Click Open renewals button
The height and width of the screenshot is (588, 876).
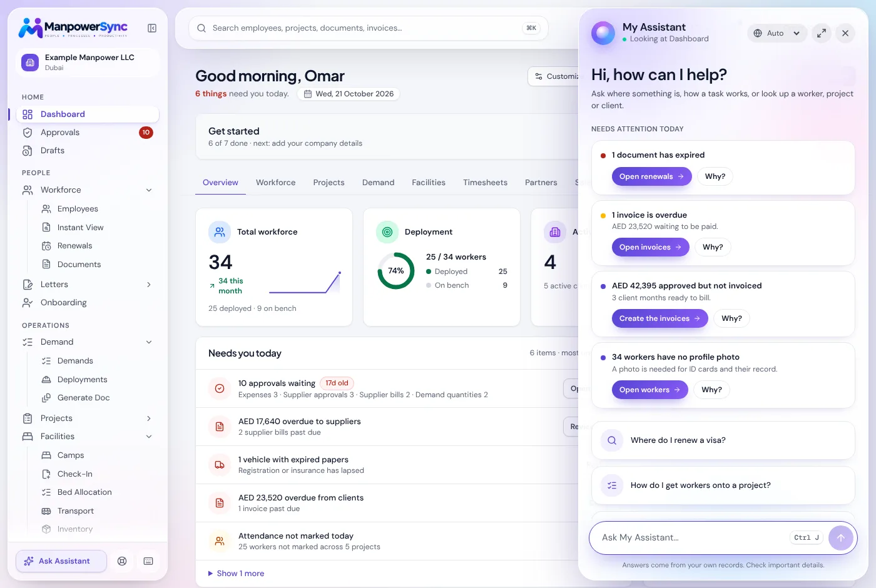point(652,176)
